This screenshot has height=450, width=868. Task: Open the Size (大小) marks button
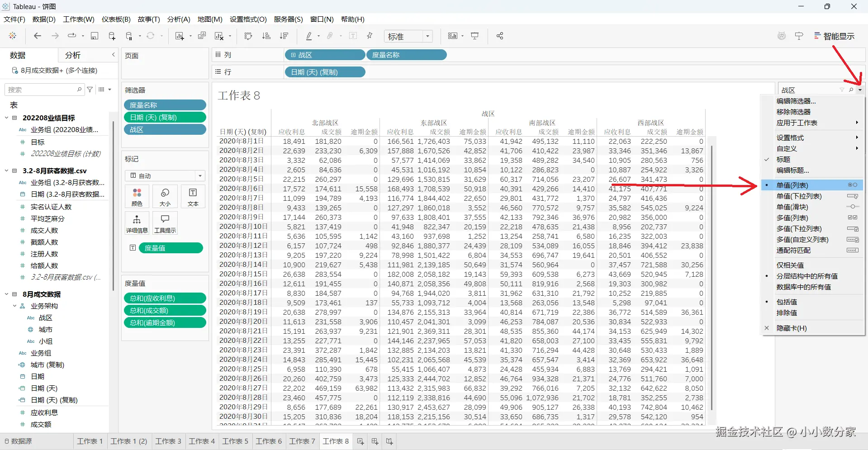pyautogui.click(x=165, y=197)
